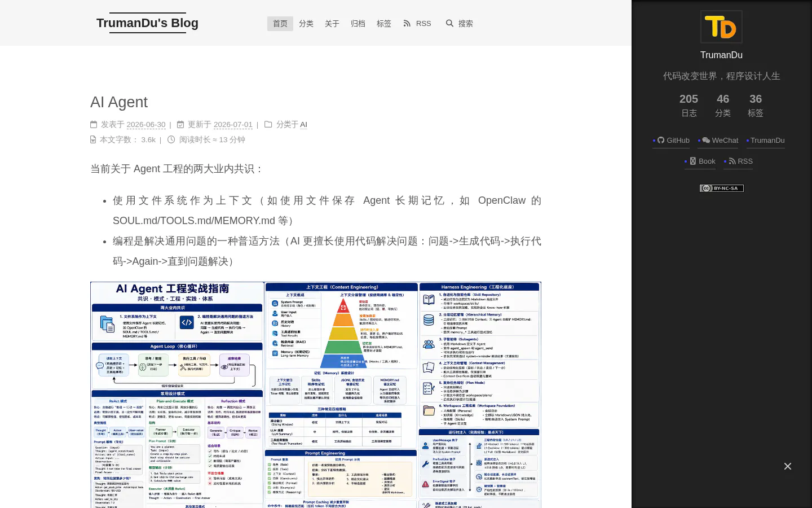Image resolution: width=812 pixels, height=508 pixels.
Task: Click the reading time clock icon
Action: pos(171,139)
